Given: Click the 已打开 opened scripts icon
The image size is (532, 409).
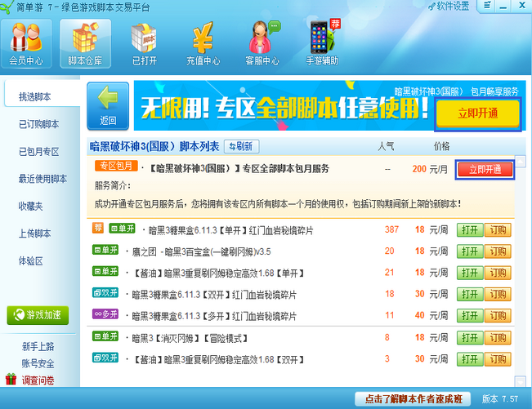Looking at the screenshot, I should pos(145,43).
